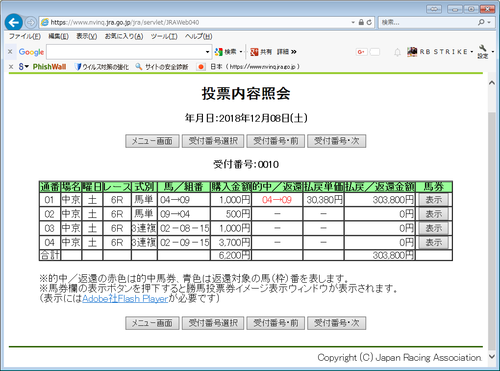Click the page icon in address bar
Viewport: 500px width, 371px height.
tap(44, 22)
